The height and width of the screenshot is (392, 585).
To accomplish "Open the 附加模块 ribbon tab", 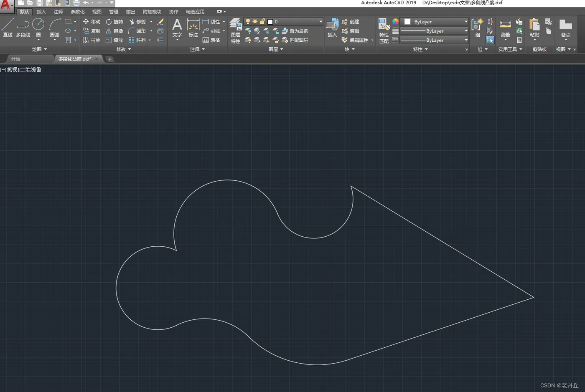I will 152,12.
